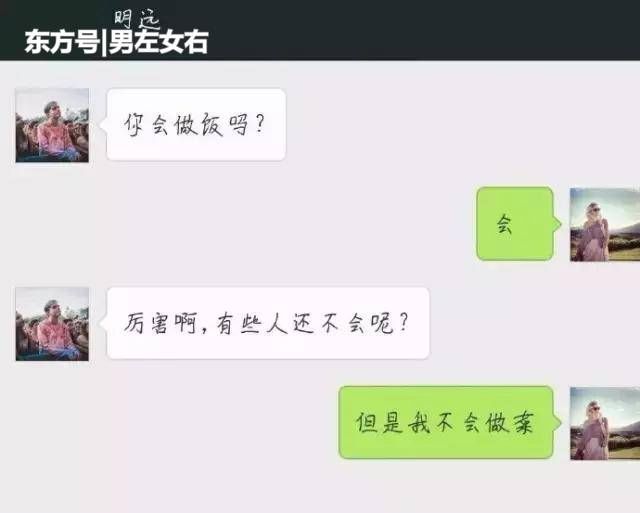Viewport: 640px width, 513px height.
Task: Click the 东方号 text in header
Action: (x=62, y=42)
